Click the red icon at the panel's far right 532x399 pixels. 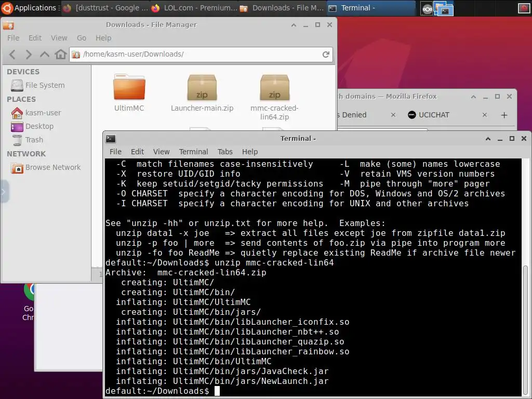pos(524,8)
